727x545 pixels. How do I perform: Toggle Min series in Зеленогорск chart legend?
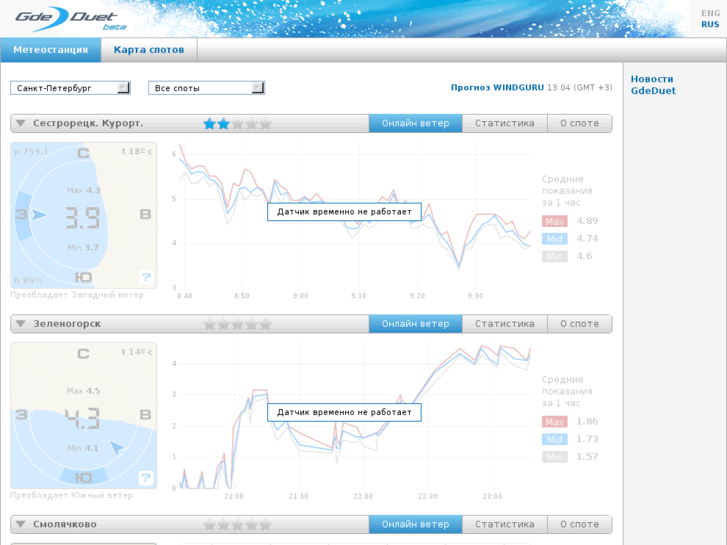coord(555,457)
